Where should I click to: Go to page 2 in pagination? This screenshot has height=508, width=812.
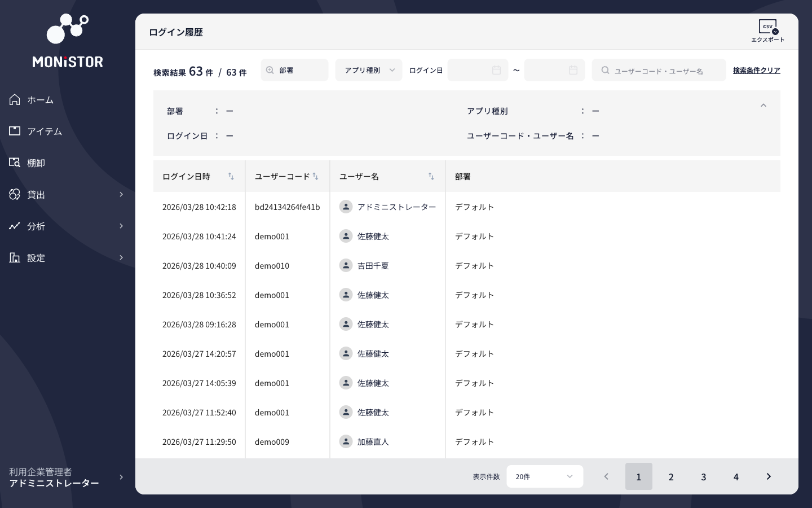pos(671,476)
